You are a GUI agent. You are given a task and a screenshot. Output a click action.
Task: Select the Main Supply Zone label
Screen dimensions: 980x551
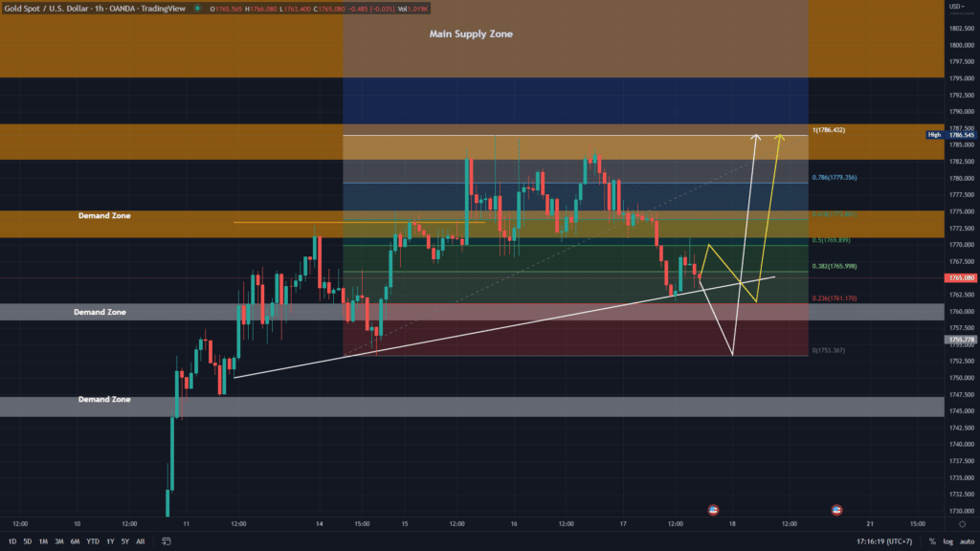tap(470, 34)
